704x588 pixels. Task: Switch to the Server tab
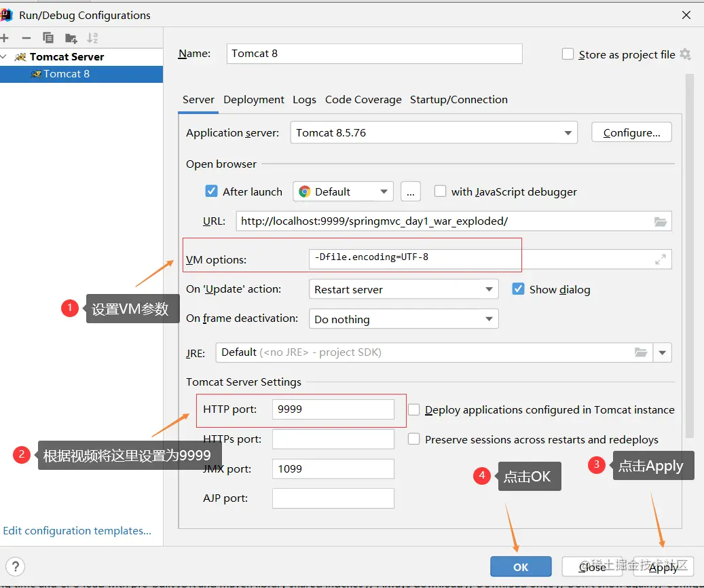198,100
